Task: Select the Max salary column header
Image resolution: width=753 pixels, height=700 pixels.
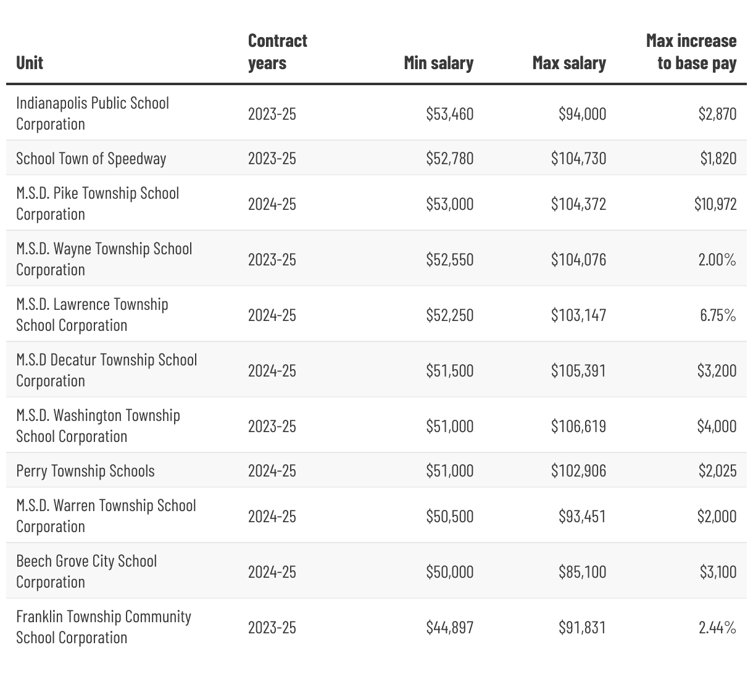Action: [x=568, y=62]
